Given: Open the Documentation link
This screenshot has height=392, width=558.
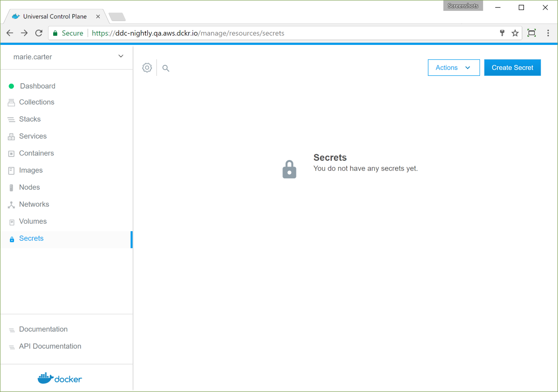Looking at the screenshot, I should tap(43, 329).
